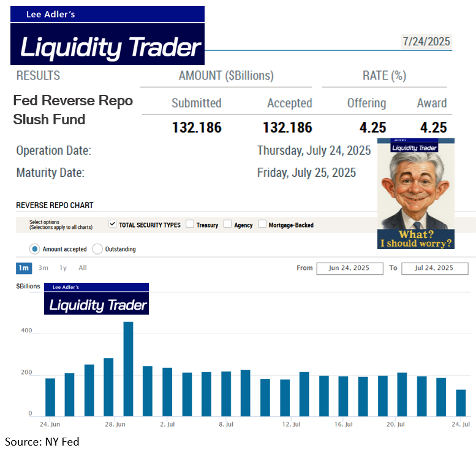Check the TOTAL SECURITY TYPES checkbox
476x456 pixels.
[x=112, y=224]
